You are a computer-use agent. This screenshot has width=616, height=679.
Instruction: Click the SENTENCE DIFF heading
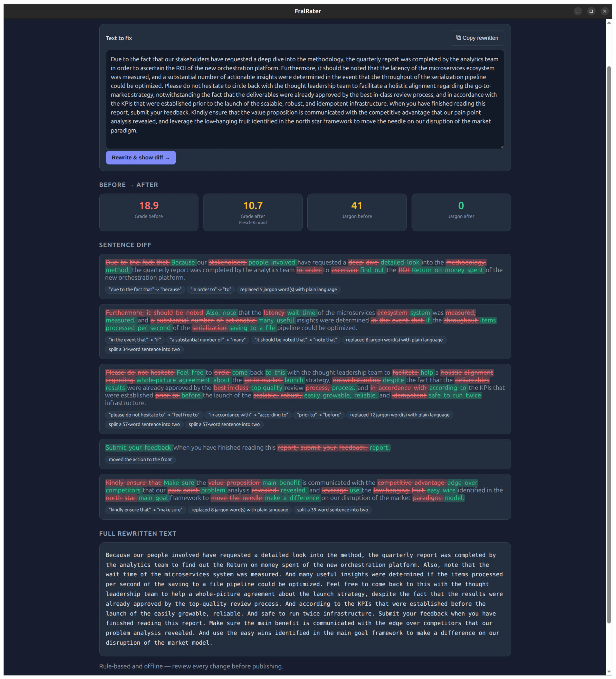125,245
